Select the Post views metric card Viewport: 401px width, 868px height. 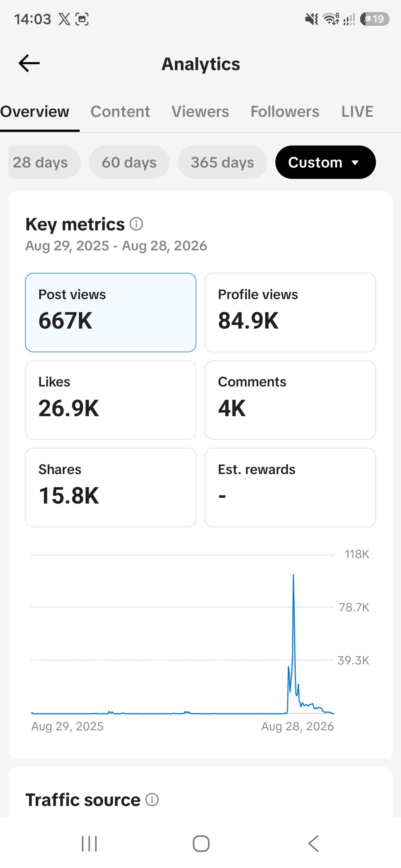point(111,312)
